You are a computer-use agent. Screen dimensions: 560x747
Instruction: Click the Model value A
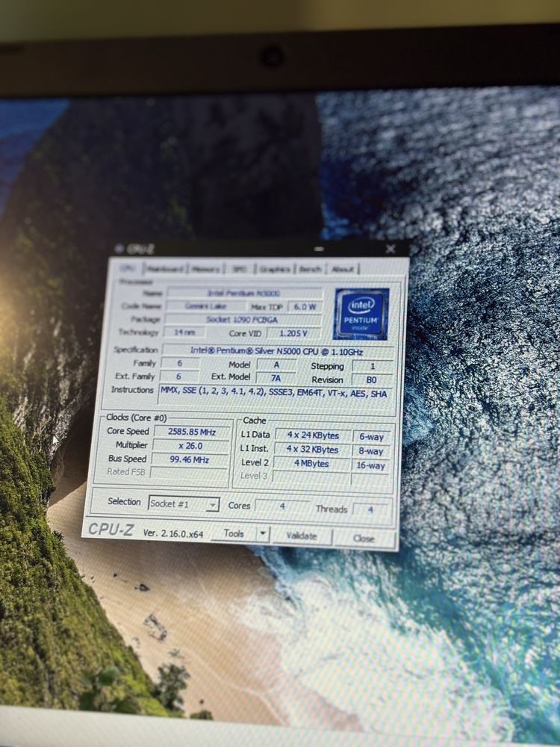pos(276,365)
